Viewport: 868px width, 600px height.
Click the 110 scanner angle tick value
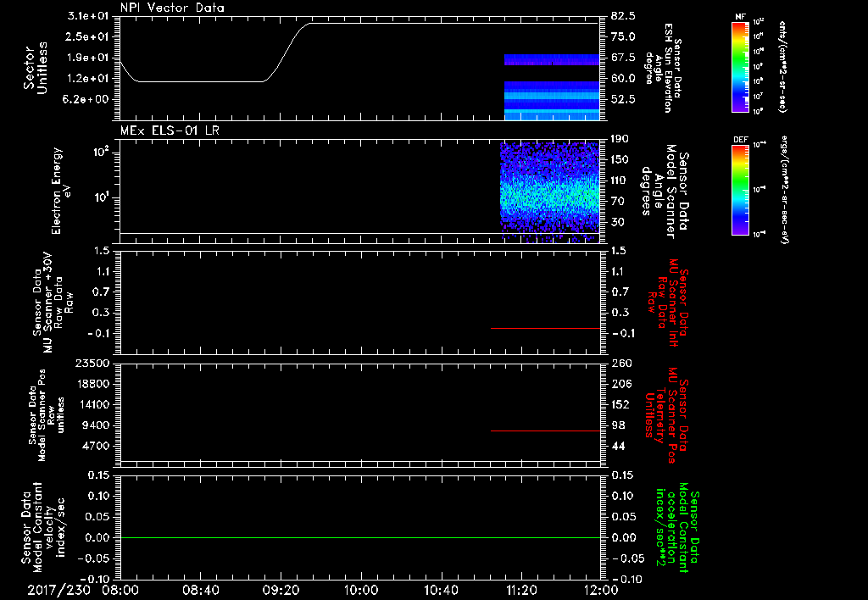tap(620, 181)
